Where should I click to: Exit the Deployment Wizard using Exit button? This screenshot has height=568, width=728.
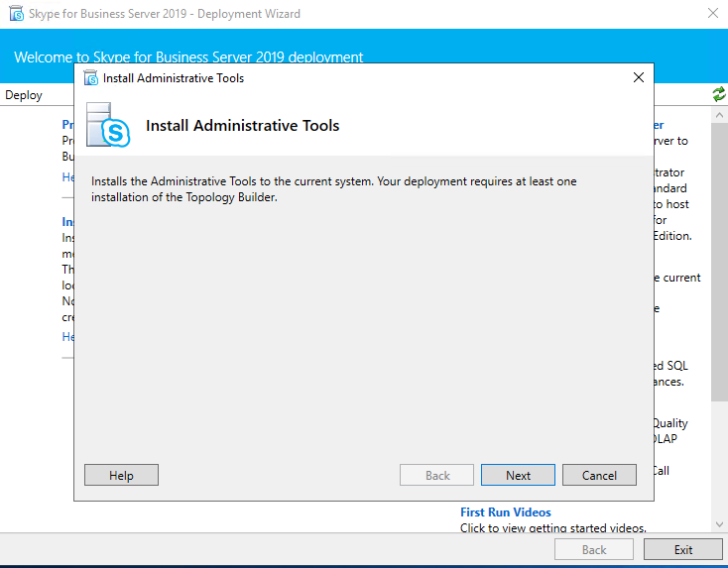click(683, 549)
